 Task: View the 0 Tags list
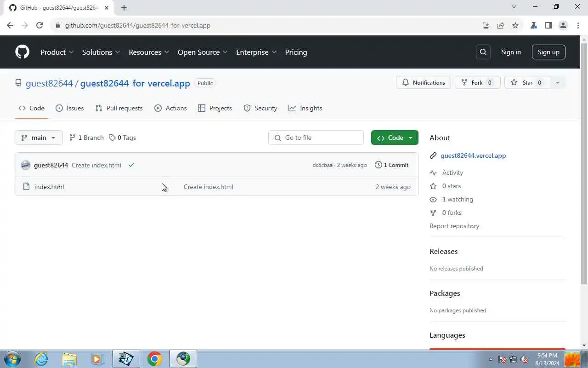[123, 138]
